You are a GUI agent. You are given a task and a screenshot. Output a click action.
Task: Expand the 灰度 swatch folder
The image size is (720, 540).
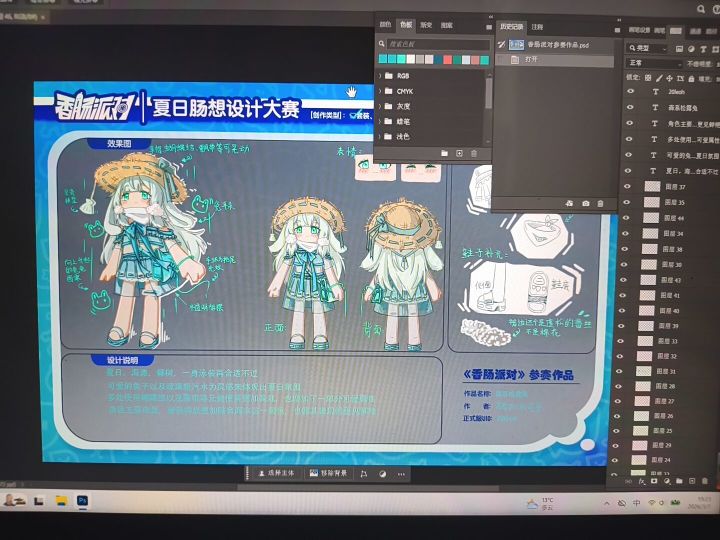tap(380, 106)
